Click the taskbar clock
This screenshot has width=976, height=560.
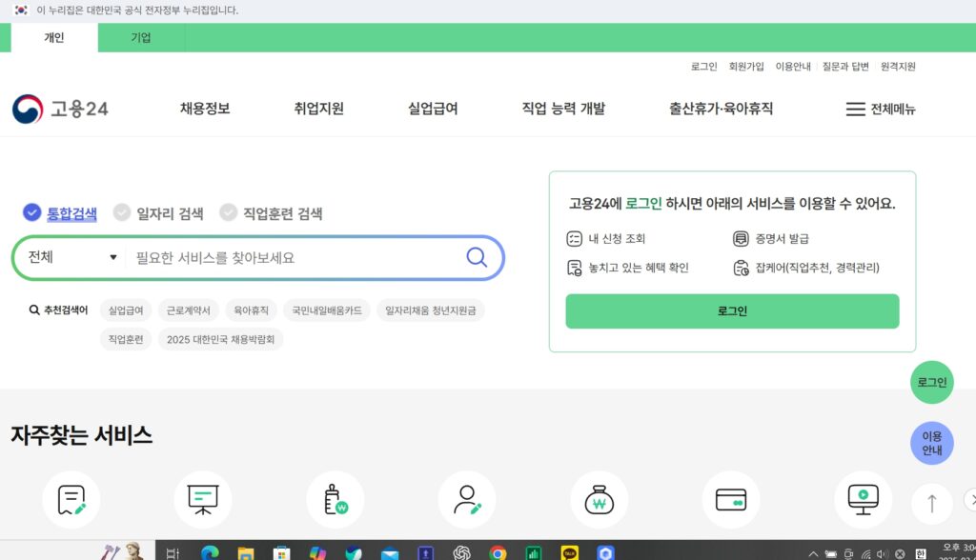tap(957, 552)
